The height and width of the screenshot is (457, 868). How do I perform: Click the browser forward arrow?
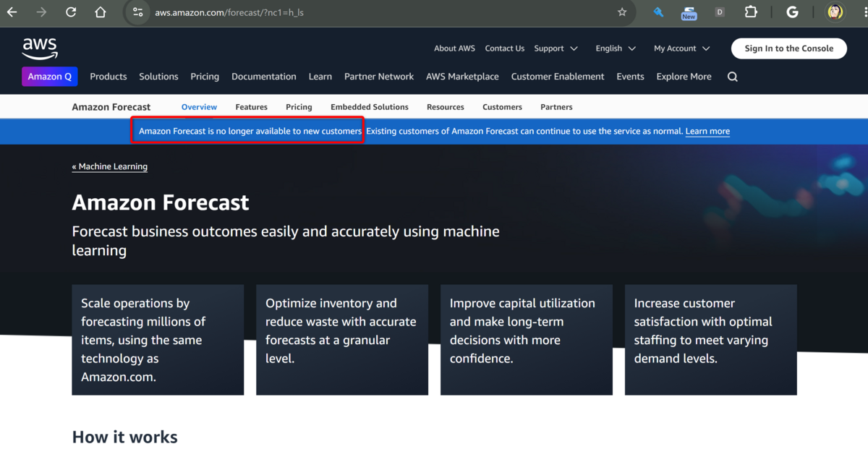tap(41, 12)
